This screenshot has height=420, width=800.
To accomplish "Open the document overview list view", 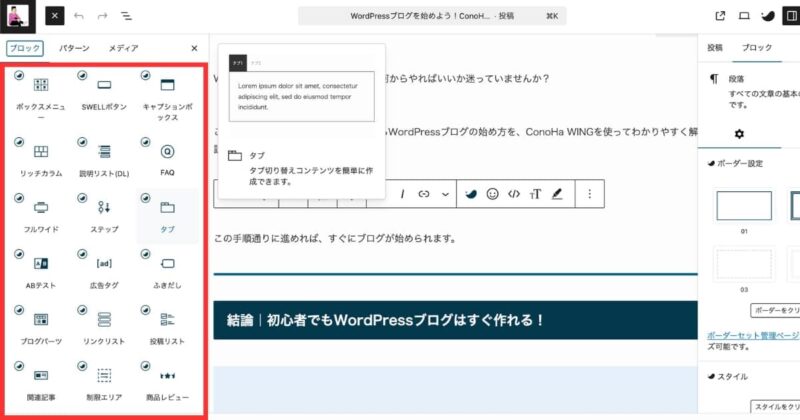I will 126,16.
